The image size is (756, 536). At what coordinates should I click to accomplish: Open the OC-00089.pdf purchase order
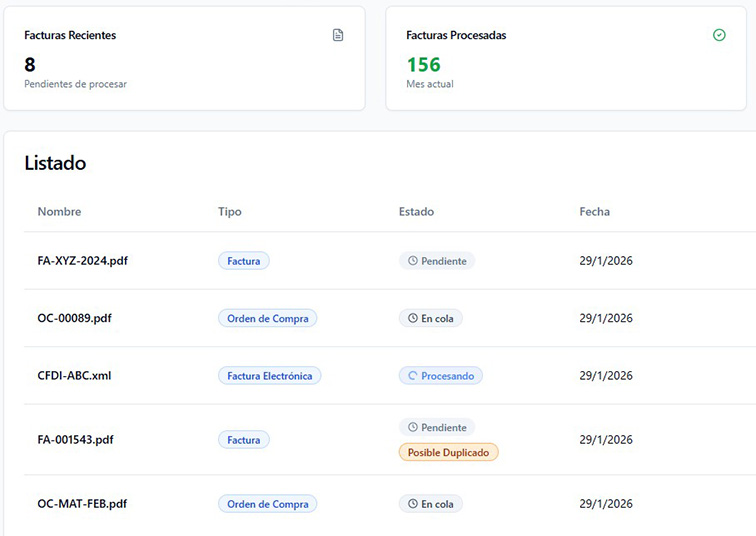point(74,319)
